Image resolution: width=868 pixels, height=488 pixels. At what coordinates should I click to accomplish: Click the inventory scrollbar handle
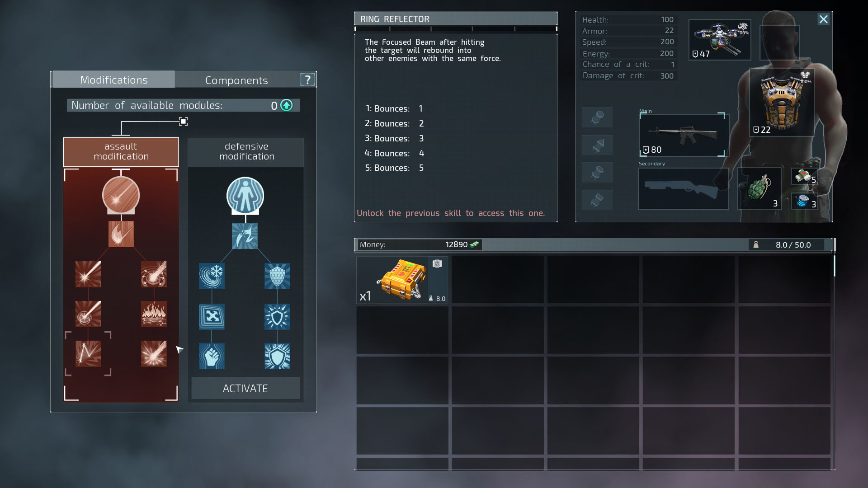tap(834, 266)
